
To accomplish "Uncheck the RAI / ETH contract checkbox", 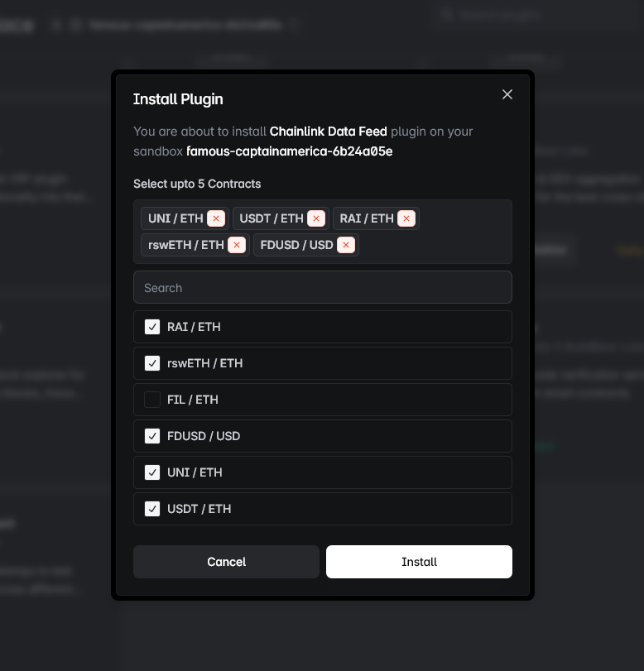I will [152, 327].
